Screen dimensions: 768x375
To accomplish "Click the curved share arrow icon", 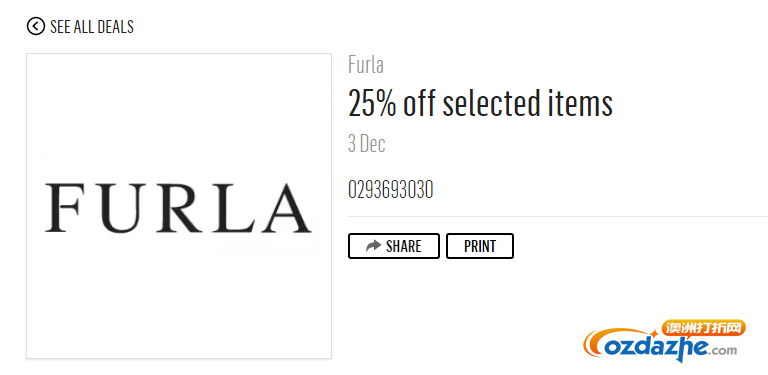I will [373, 246].
